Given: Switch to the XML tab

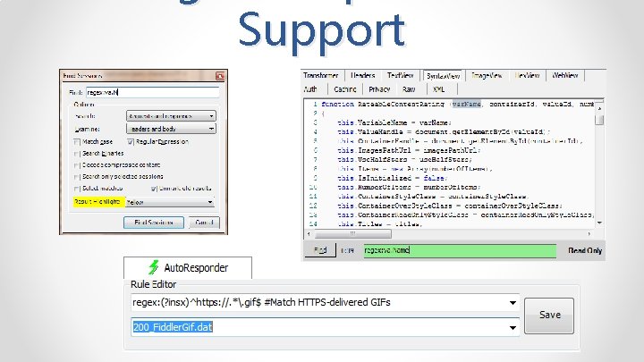Looking at the screenshot, I should point(438,89).
